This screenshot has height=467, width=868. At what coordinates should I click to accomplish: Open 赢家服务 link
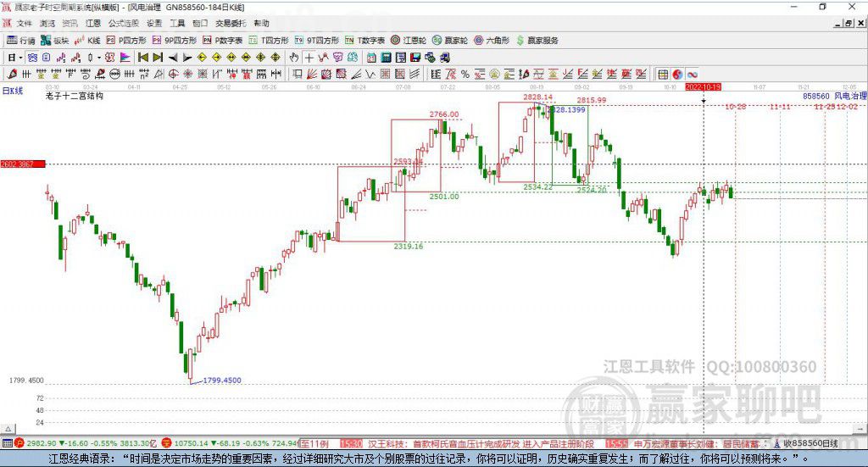tap(537, 41)
